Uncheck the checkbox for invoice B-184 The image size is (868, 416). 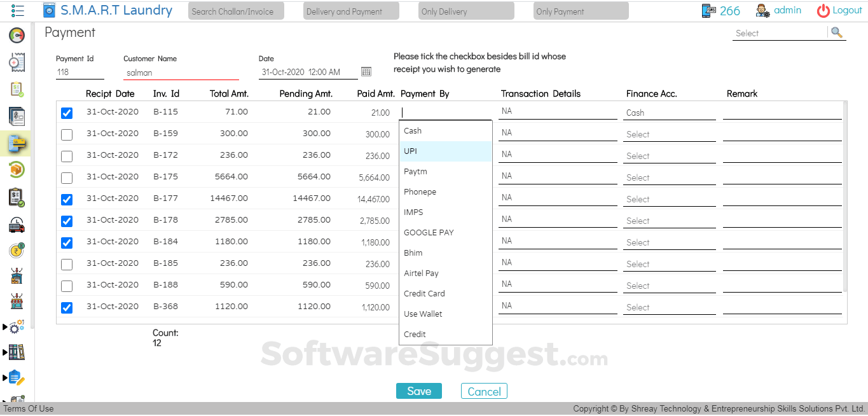point(67,243)
